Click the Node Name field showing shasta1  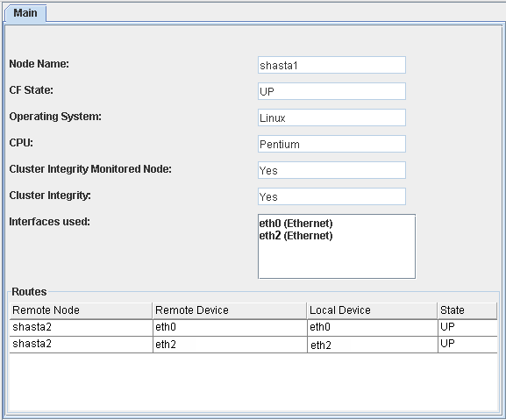coord(331,65)
